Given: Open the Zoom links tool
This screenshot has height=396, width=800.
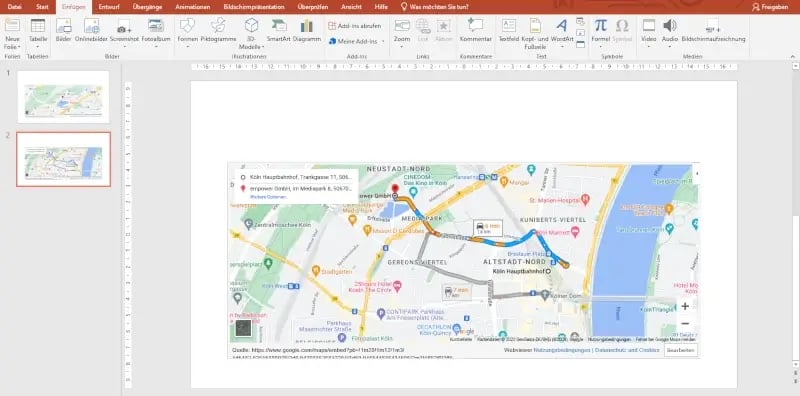Looking at the screenshot, I should coord(402,32).
